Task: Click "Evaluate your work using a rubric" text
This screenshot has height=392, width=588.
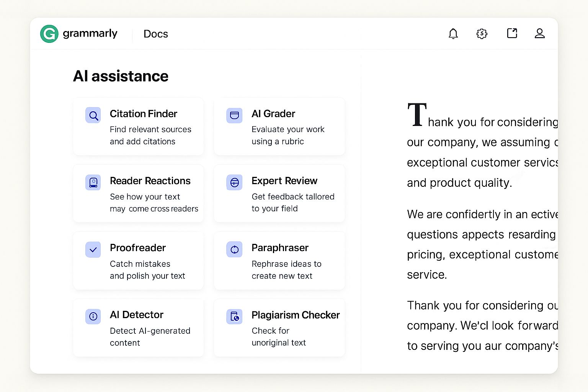Action: pyautogui.click(x=288, y=136)
